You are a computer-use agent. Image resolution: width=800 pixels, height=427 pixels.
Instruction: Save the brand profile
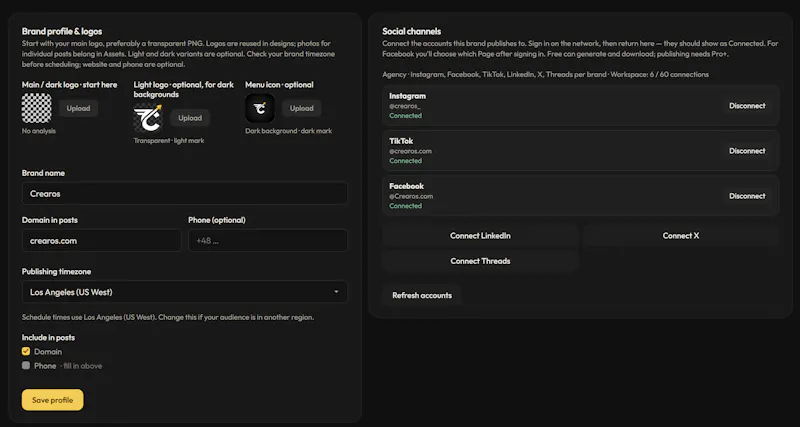[53, 400]
